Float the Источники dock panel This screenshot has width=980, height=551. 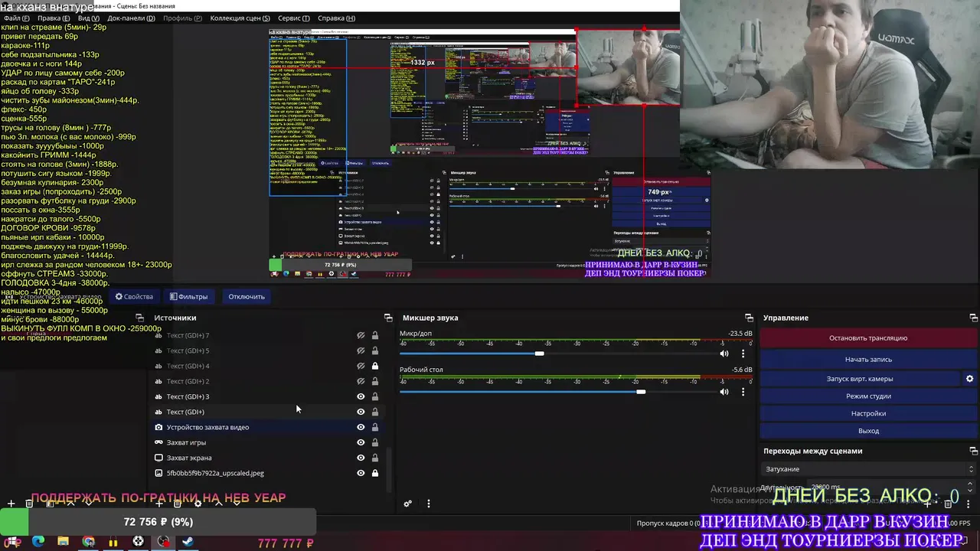pos(388,318)
